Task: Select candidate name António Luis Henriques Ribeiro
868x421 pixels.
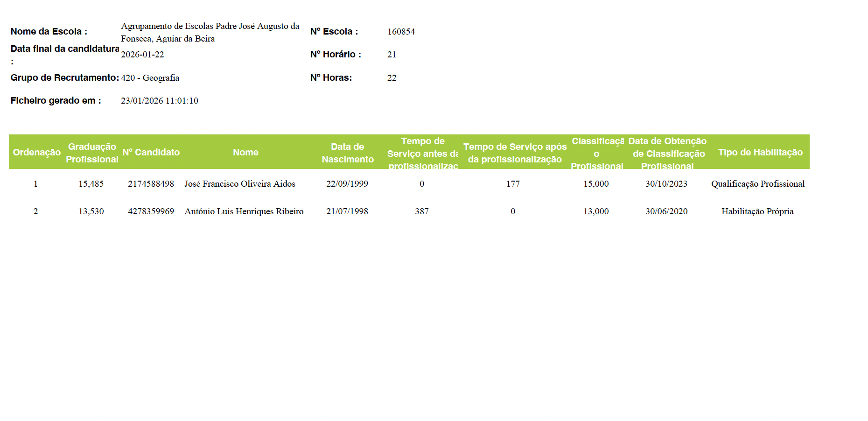Action: pyautogui.click(x=244, y=211)
